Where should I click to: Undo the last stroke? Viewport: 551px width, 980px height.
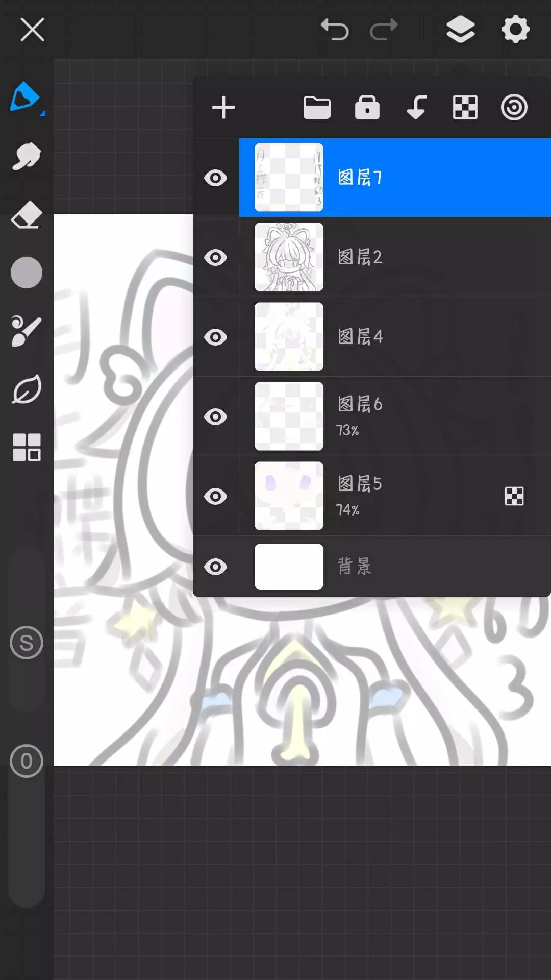[x=335, y=29]
